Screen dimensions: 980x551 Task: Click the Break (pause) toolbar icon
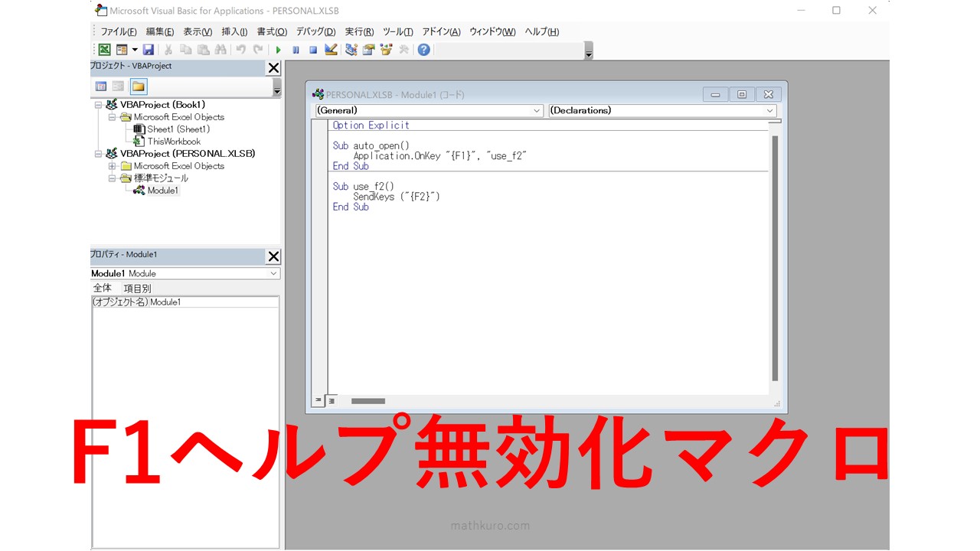[296, 50]
